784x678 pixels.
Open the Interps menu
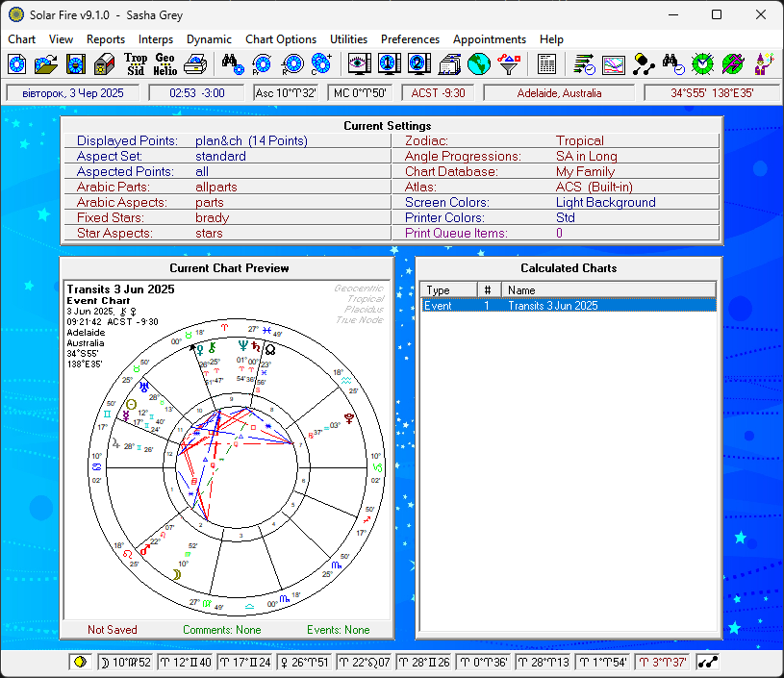156,39
